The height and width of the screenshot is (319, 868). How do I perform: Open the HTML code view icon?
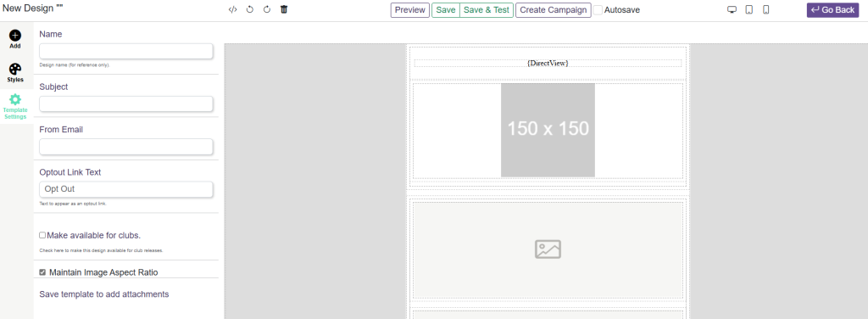tap(233, 10)
